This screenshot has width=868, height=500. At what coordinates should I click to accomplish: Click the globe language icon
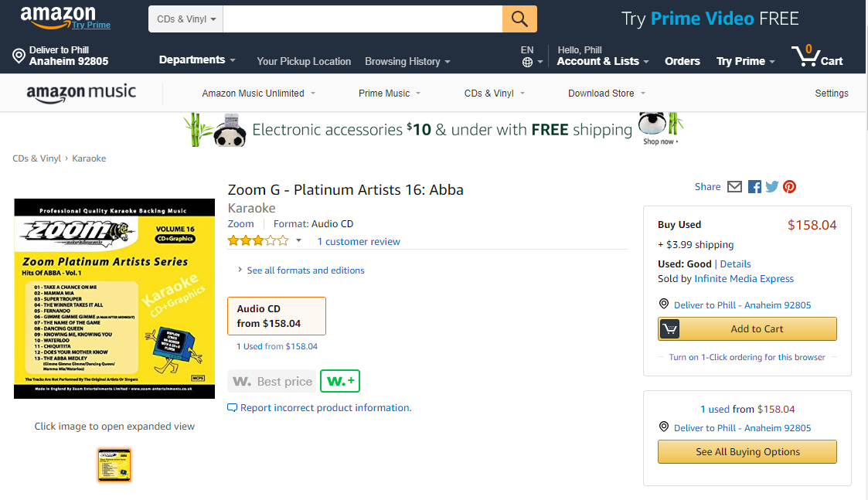[527, 62]
